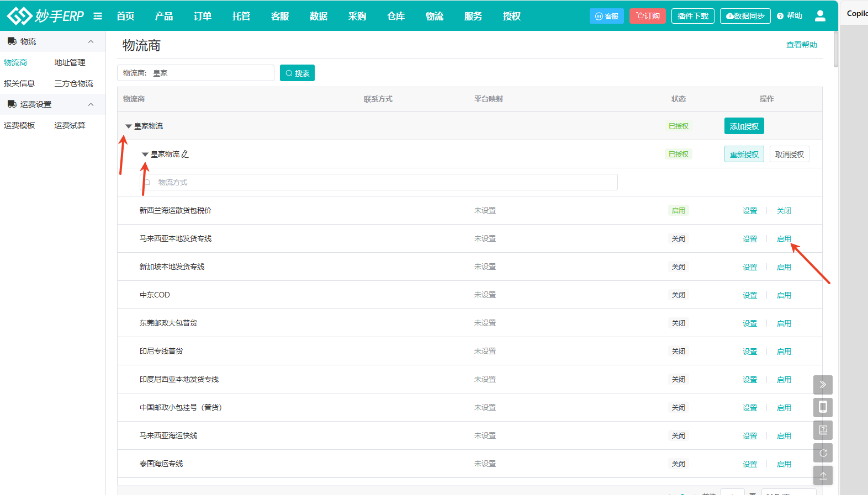The height and width of the screenshot is (495, 868).
Task: Click the red 订购 button
Action: tap(648, 16)
